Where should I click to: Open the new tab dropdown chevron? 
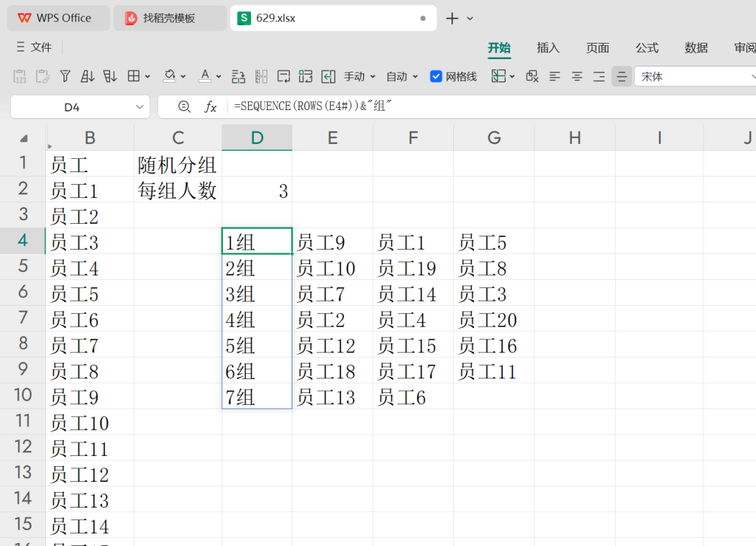point(470,18)
